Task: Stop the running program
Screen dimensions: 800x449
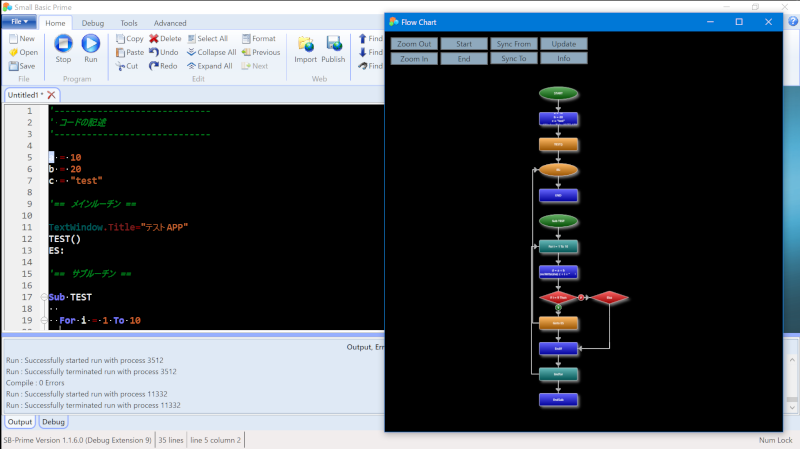Action: (x=63, y=44)
